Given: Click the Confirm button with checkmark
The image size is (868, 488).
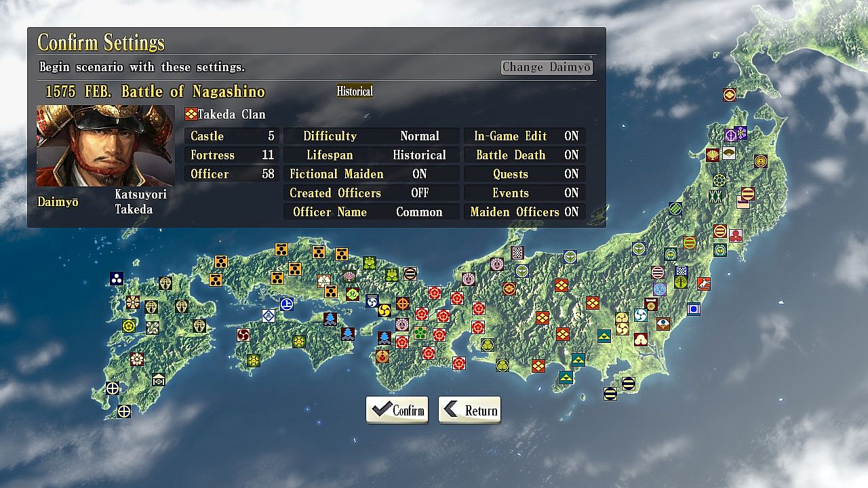Looking at the screenshot, I should [x=397, y=410].
